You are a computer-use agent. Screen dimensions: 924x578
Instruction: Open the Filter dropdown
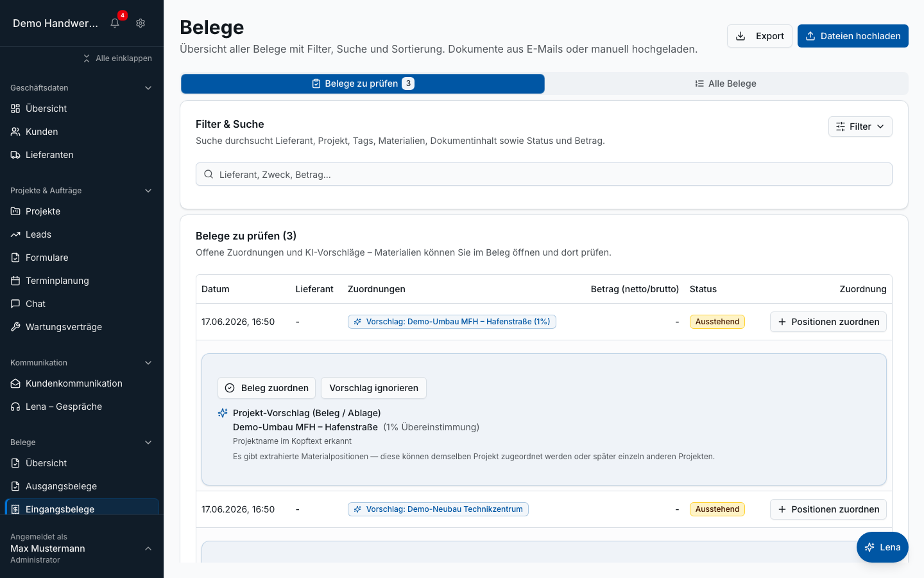click(x=860, y=127)
